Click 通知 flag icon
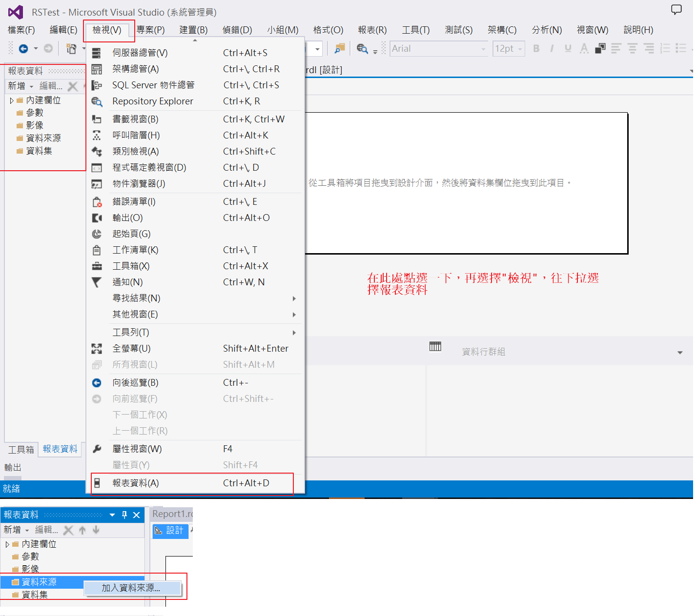The width and height of the screenshot is (697, 616). coord(97,282)
